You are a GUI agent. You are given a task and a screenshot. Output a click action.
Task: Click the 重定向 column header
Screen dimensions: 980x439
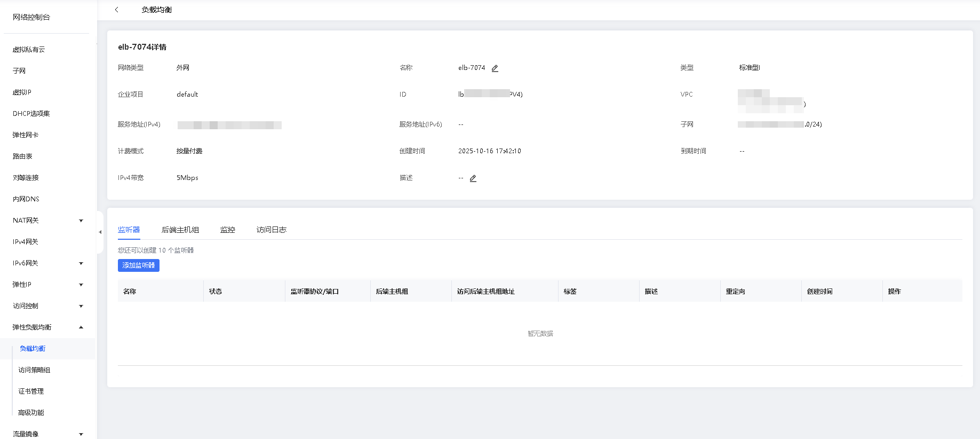(736, 292)
